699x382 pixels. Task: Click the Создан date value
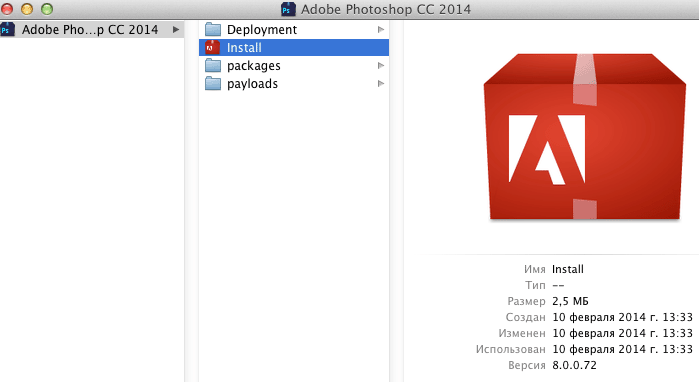pos(622,317)
